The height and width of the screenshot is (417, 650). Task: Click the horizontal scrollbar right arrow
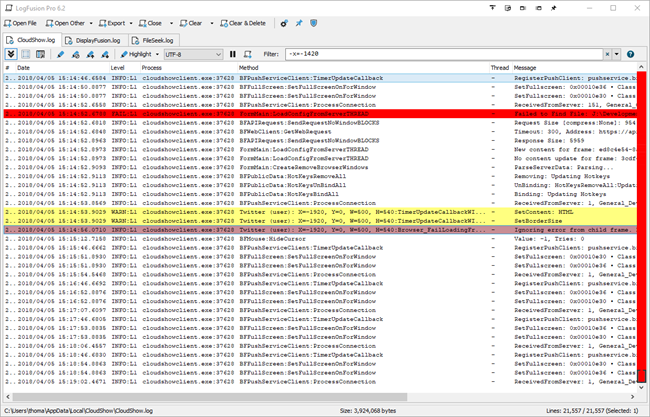633,397
